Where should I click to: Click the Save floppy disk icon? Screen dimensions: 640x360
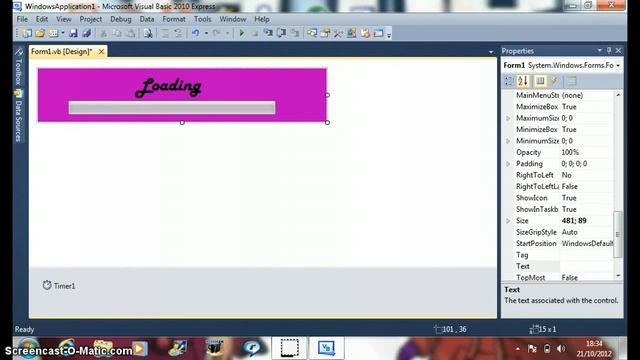[x=73, y=33]
